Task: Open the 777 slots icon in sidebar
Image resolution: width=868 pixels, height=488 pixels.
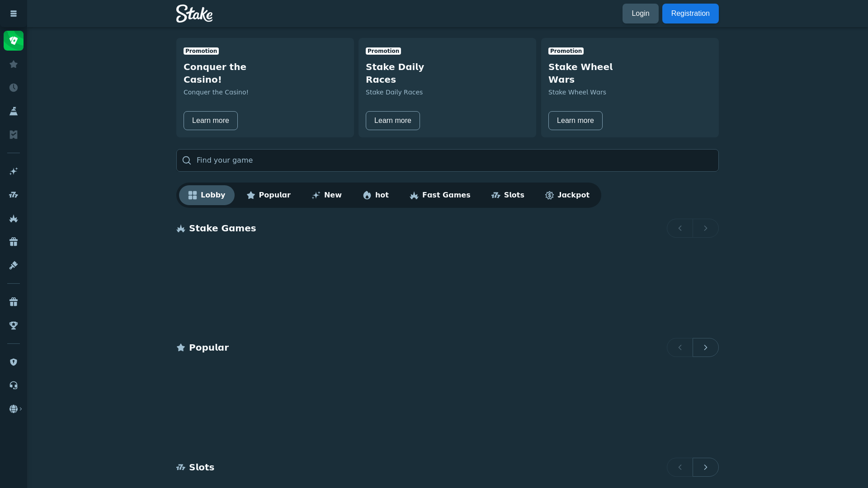Action: (14, 195)
